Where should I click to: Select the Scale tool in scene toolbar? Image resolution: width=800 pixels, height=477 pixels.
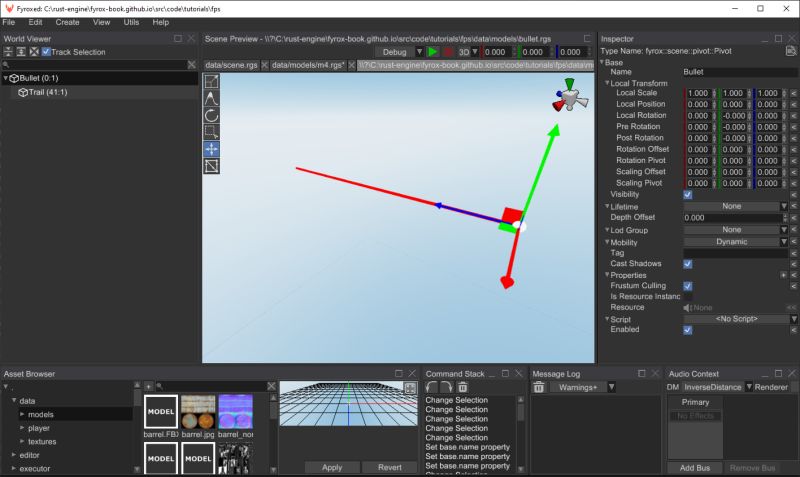(211, 82)
